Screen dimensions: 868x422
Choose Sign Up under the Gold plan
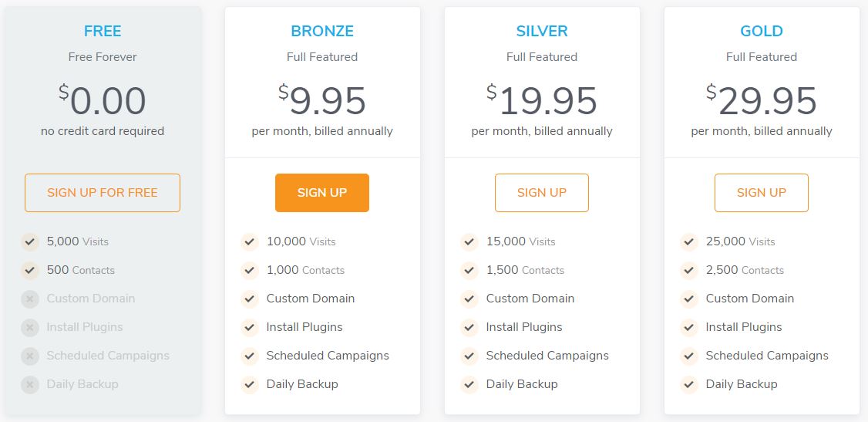[762, 193]
